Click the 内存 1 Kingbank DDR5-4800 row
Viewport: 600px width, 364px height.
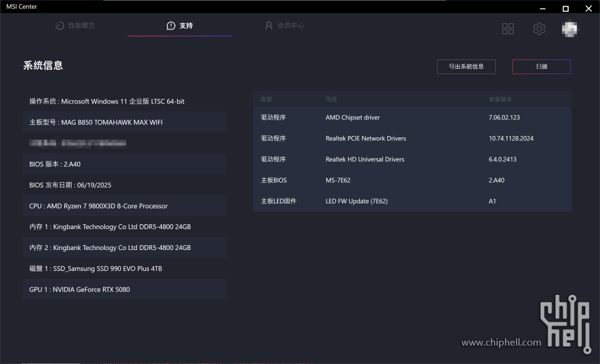click(x=124, y=227)
